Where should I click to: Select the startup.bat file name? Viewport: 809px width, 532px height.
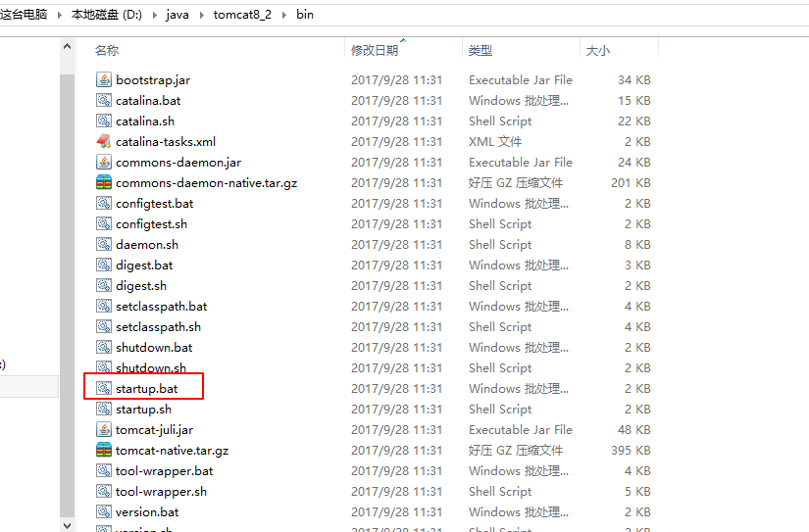tap(146, 388)
